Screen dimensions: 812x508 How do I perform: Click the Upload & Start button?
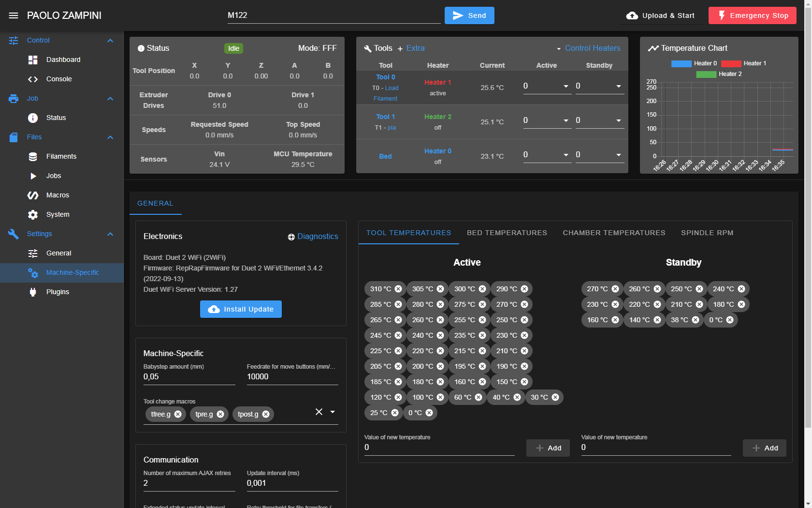tap(660, 15)
